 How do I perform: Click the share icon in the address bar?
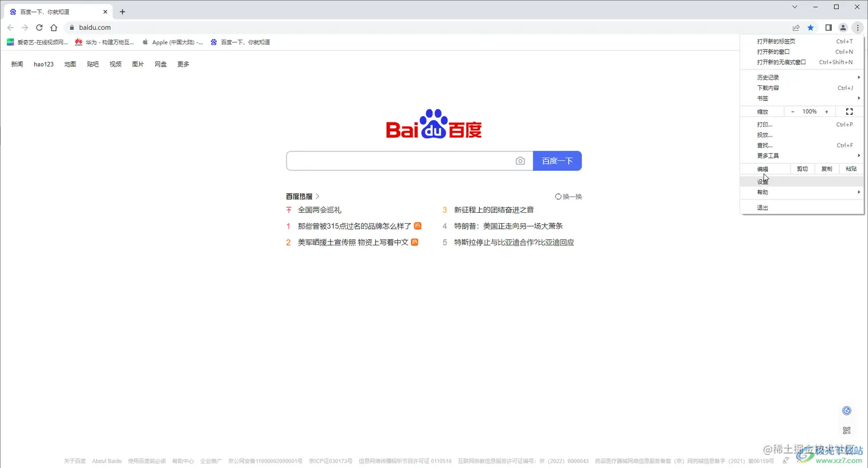pos(796,27)
